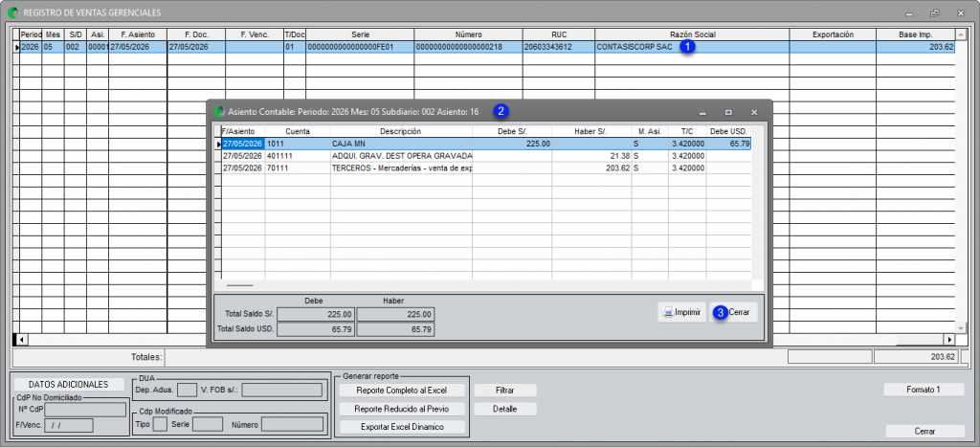Click the Totales value 203.62 box
This screenshot has height=447, width=980.
[916, 357]
